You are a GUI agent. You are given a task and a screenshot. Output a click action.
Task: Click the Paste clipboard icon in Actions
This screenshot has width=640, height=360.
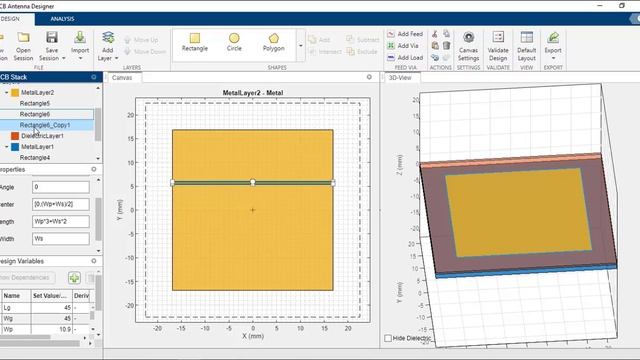(x=435, y=46)
